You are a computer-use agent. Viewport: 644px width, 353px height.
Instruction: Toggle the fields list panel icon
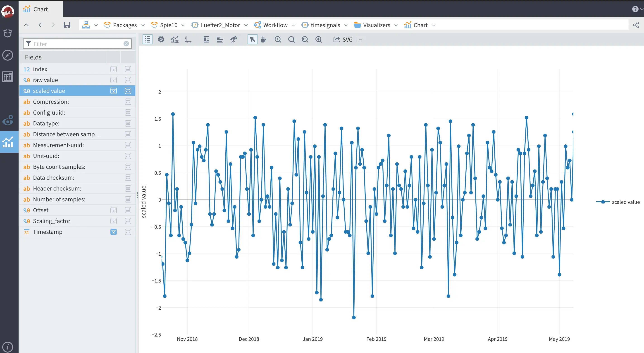tap(148, 40)
